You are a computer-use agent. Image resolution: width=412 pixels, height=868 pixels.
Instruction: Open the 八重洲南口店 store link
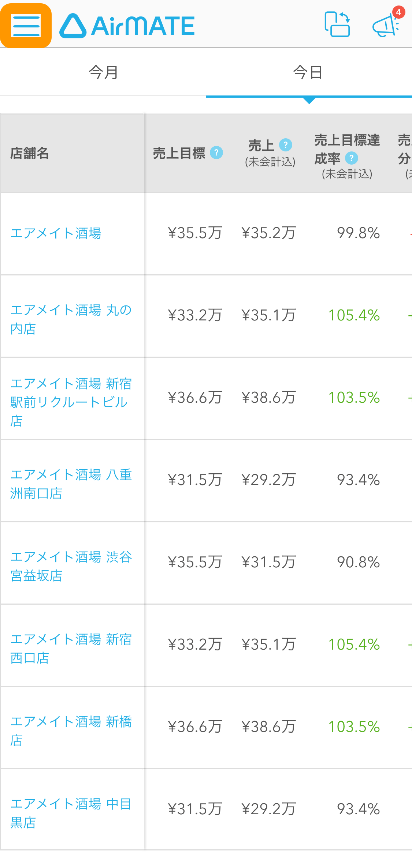point(71,484)
